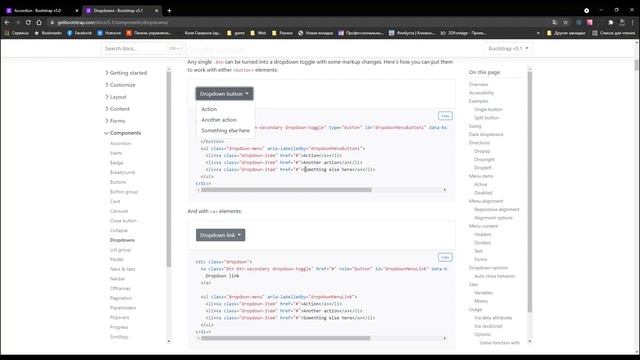
Task: Jump to Auto close behavior section
Action: click(x=495, y=276)
